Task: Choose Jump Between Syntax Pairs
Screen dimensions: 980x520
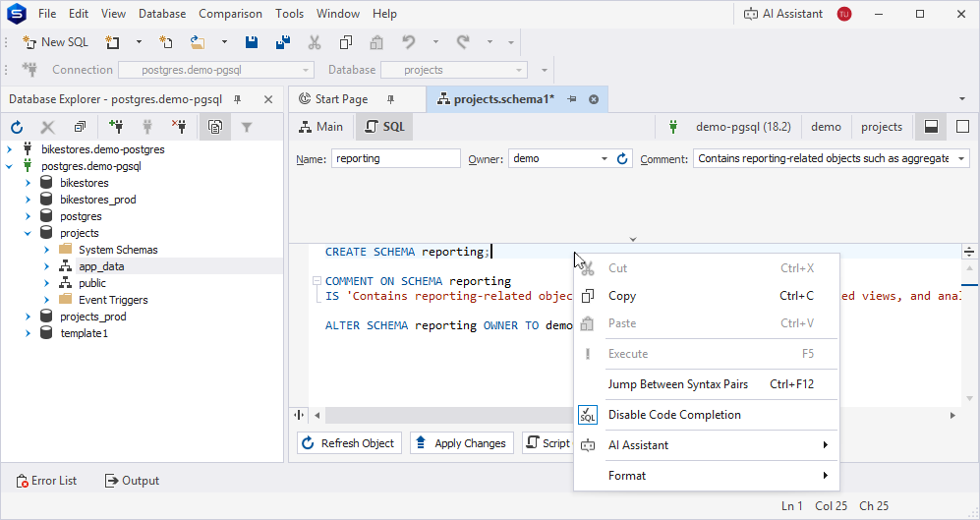Action: (707, 384)
